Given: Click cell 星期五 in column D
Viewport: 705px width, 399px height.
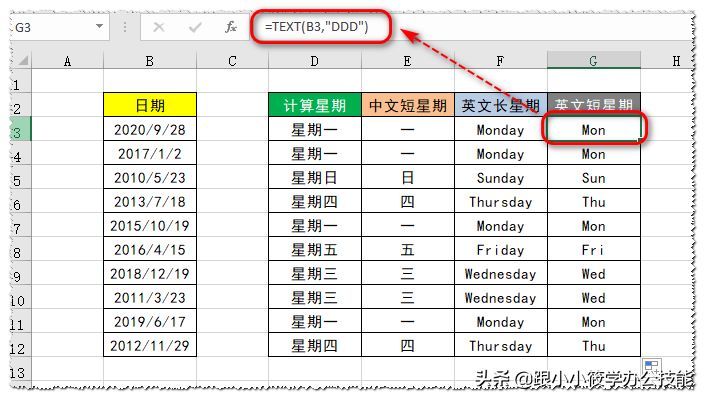Looking at the screenshot, I should click(x=315, y=249).
